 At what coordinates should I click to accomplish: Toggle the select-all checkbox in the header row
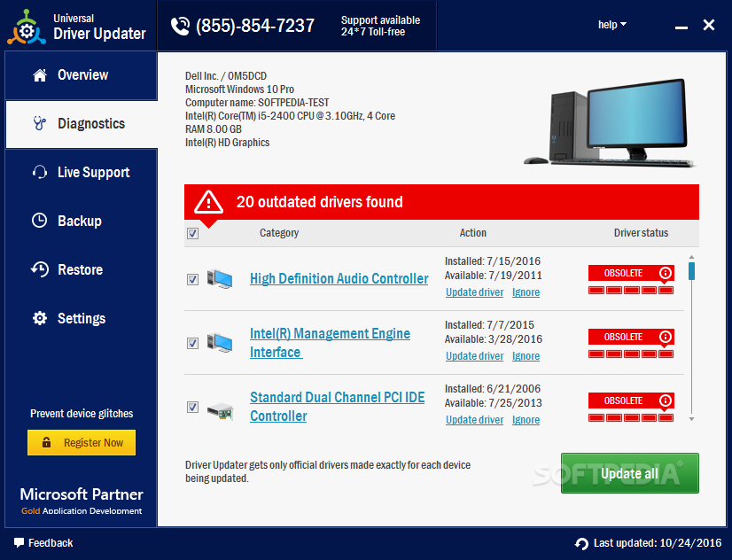(x=193, y=233)
